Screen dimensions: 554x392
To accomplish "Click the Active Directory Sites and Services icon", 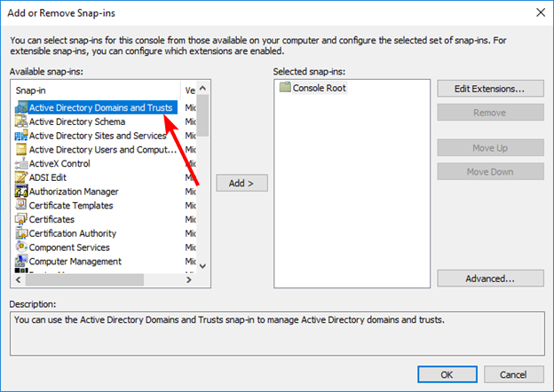I will tap(20, 136).
